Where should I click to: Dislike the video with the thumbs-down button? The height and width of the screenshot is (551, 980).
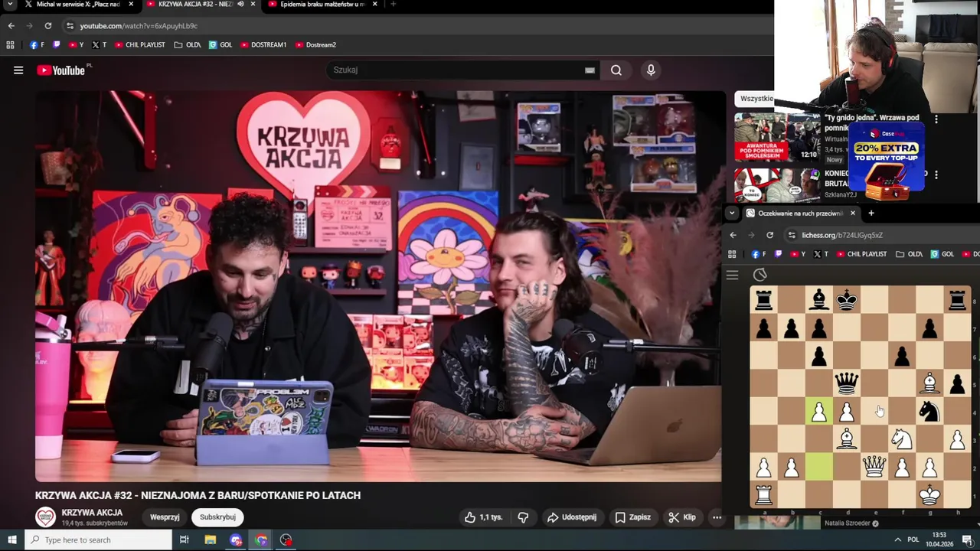coord(523,517)
